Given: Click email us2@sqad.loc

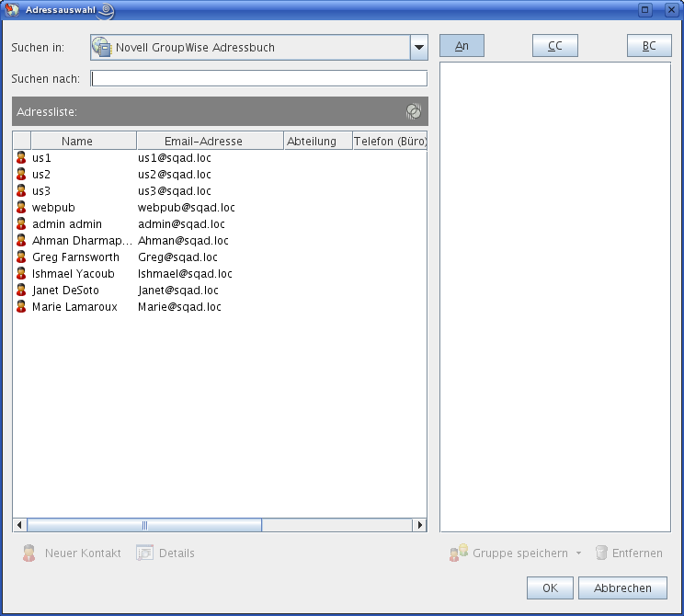Looking at the screenshot, I should 175,175.
